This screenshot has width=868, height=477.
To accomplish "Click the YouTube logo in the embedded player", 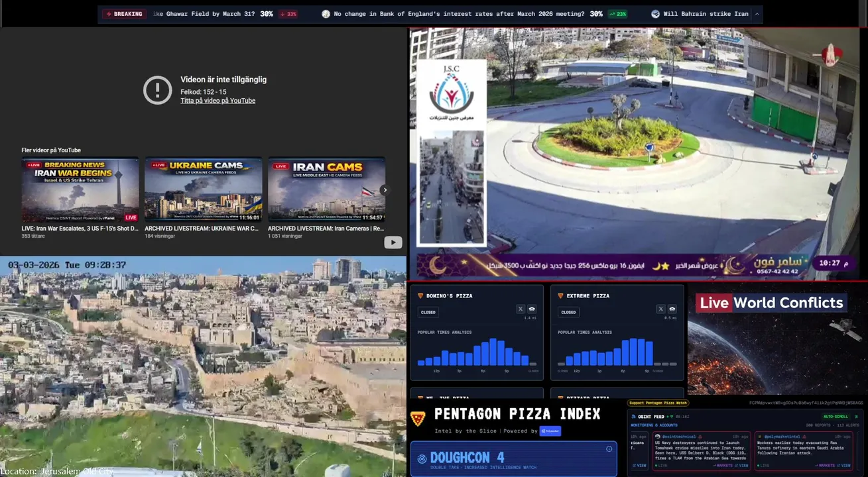I will 393,242.
